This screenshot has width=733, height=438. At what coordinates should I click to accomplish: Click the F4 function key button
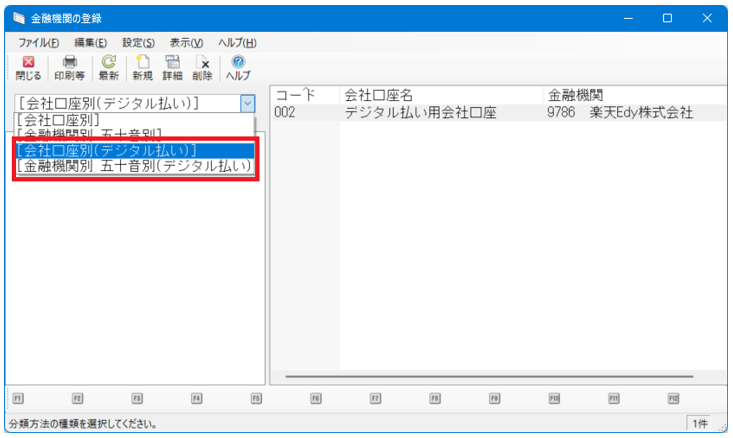[196, 399]
